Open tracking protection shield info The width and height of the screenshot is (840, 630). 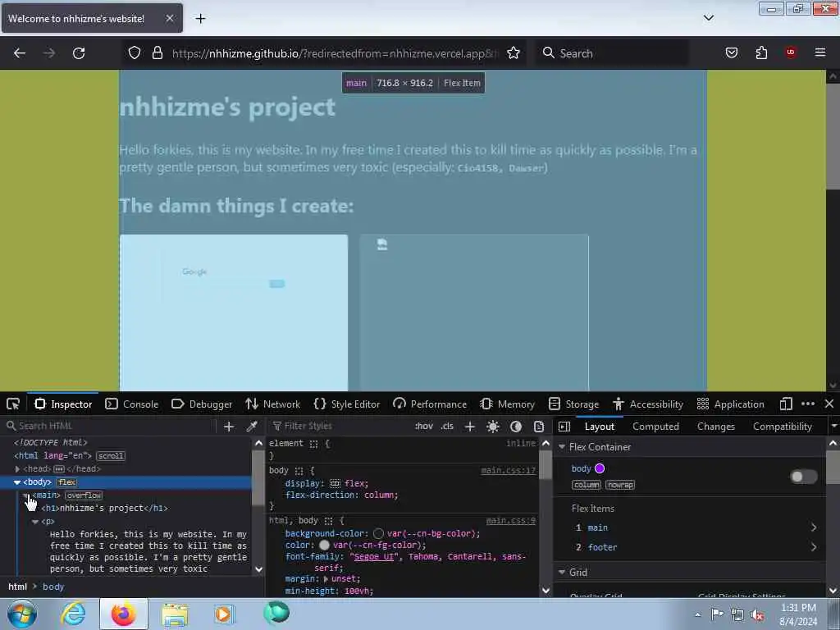pyautogui.click(x=135, y=53)
